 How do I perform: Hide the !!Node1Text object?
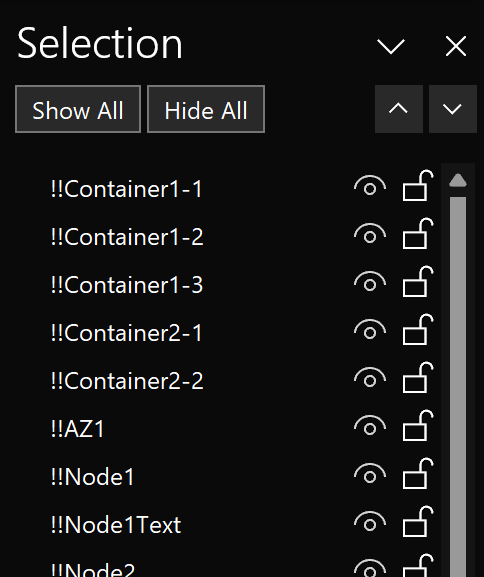[x=370, y=522]
